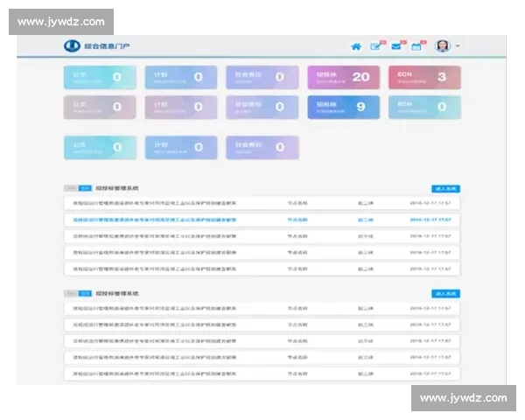Expand the dropdown arrow beside the avatar
Image resolution: width=525 pixels, height=420 pixels.
click(x=458, y=46)
